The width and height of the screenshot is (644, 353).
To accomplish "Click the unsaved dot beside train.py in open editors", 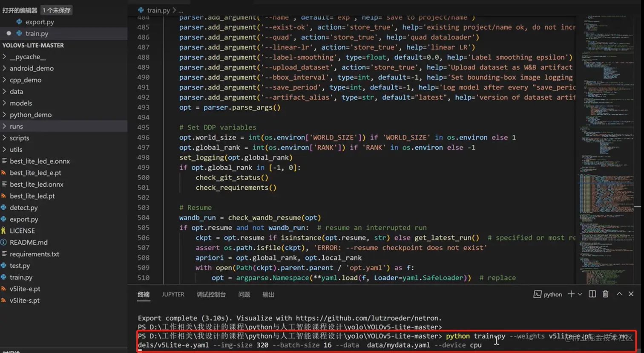I will (9, 33).
